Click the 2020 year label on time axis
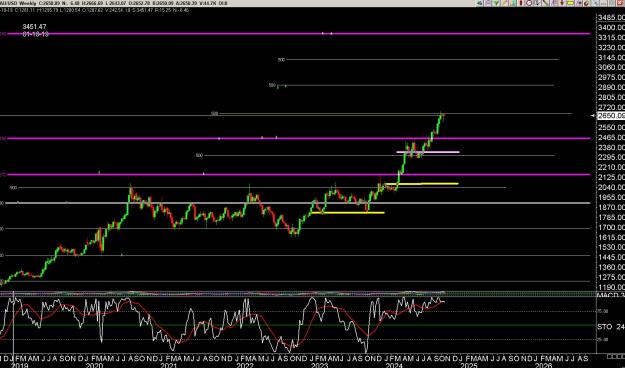625x368 pixels. 94,365
